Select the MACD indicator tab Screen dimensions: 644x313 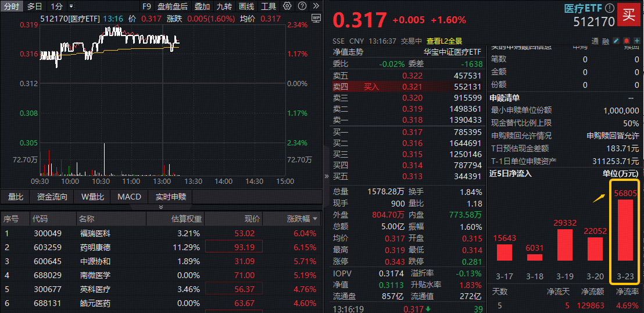coord(129,197)
